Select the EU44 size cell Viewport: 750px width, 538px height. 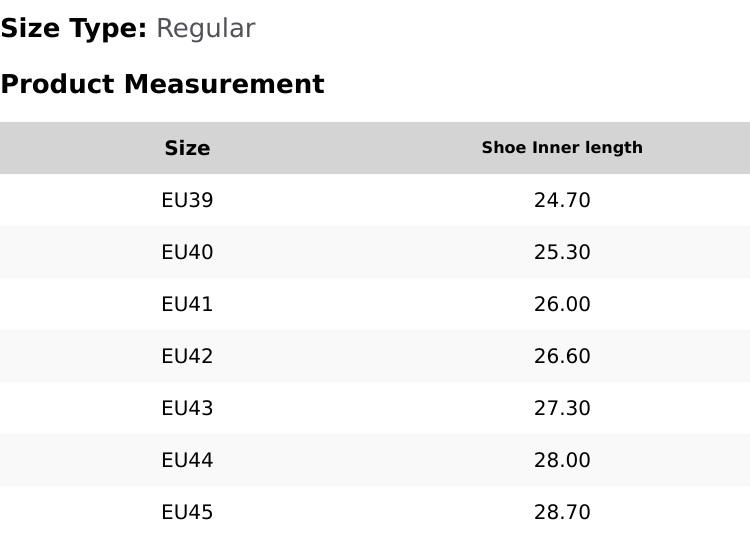click(x=187, y=461)
